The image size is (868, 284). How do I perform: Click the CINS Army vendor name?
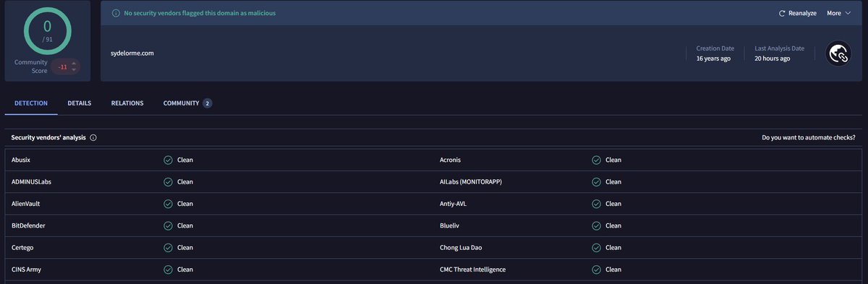27,270
